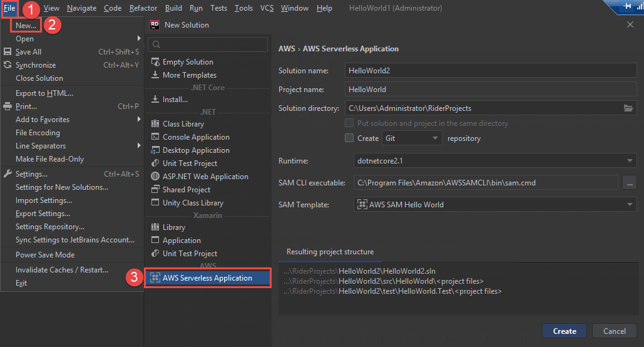
Task: Click the Synchronize icon in File menu
Action: (8, 65)
